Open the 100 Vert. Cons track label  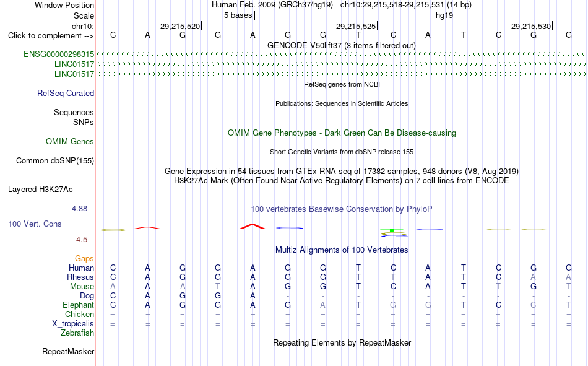[35, 224]
